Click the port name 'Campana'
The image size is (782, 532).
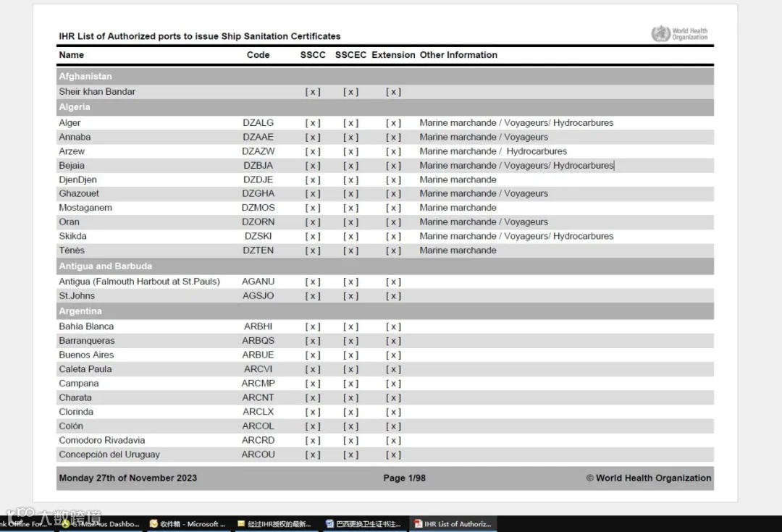[79, 384]
